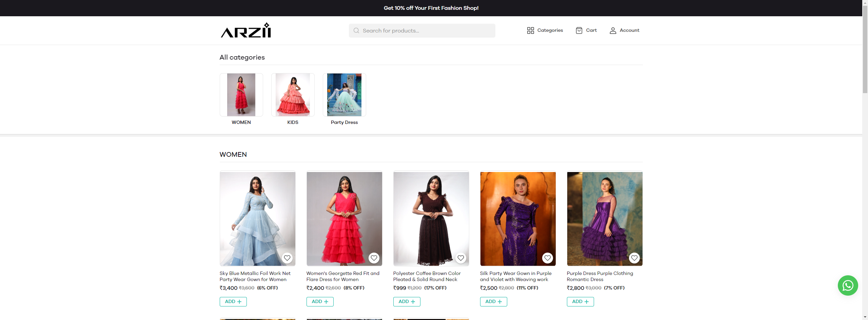This screenshot has height=320, width=868.
Task: Select the KIDS category thumbnail
Action: [x=293, y=95]
